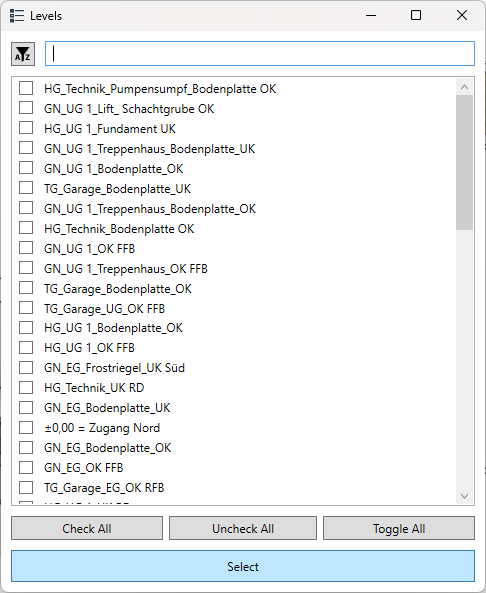This screenshot has height=593, width=486.
Task: Focus the search filter text field
Action: coord(260,54)
